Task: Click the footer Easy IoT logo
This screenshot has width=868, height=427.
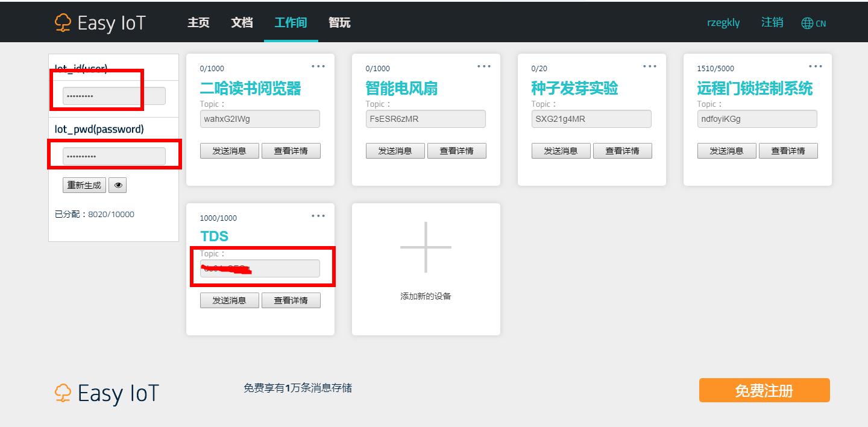Action: 107,393
